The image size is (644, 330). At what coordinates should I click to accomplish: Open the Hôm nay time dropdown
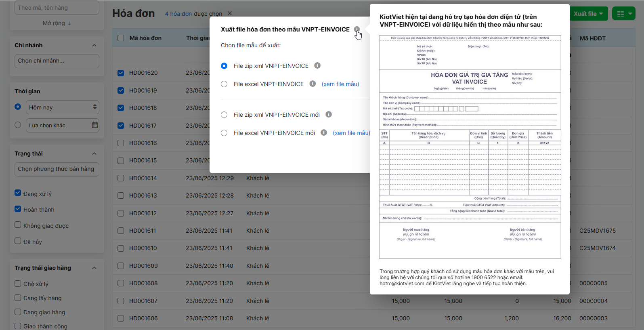[x=63, y=107]
